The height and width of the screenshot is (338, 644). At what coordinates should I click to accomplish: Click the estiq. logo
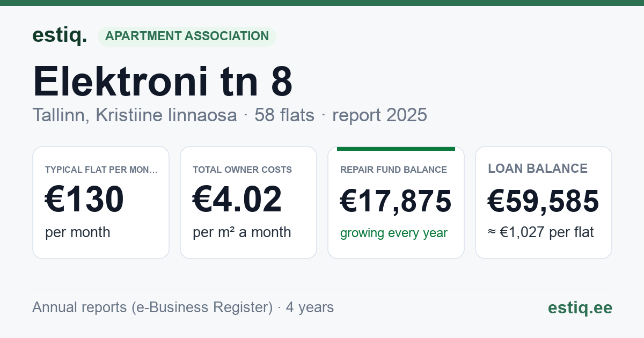(x=60, y=35)
